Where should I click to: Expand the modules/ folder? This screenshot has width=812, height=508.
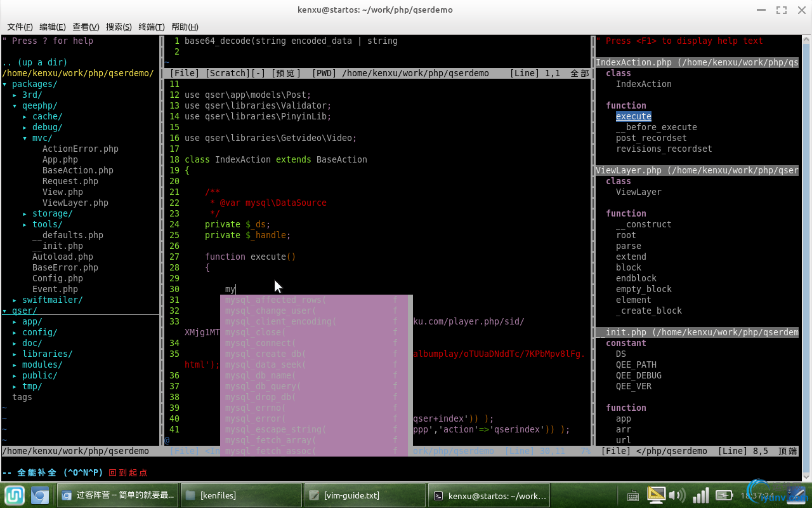pyautogui.click(x=37, y=364)
